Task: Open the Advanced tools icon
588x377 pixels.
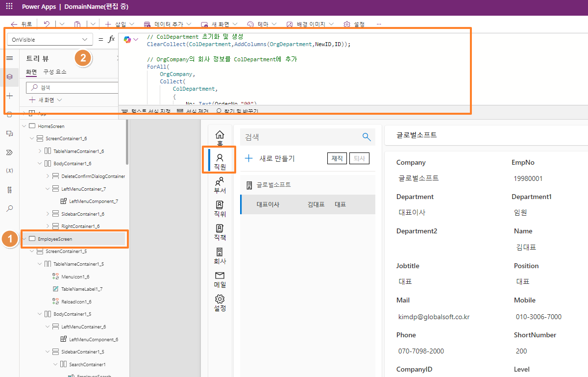Action: click(x=9, y=189)
